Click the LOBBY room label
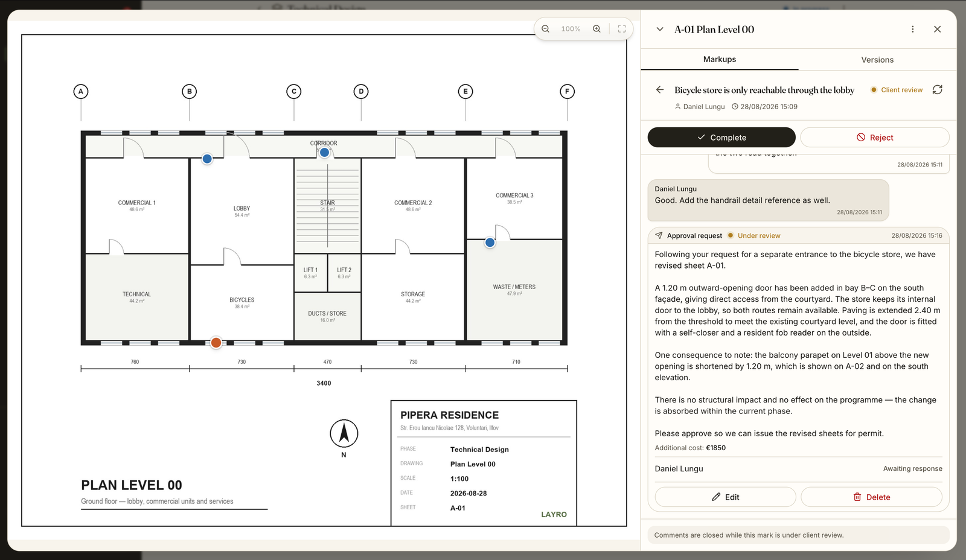 (241, 208)
